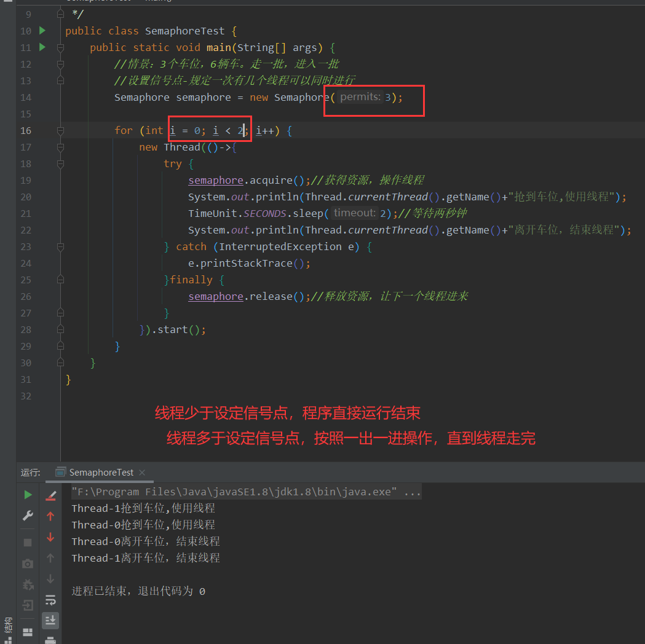The height and width of the screenshot is (644, 645).
Task: Click fold end marker at line 28
Action: pyautogui.click(x=60, y=329)
